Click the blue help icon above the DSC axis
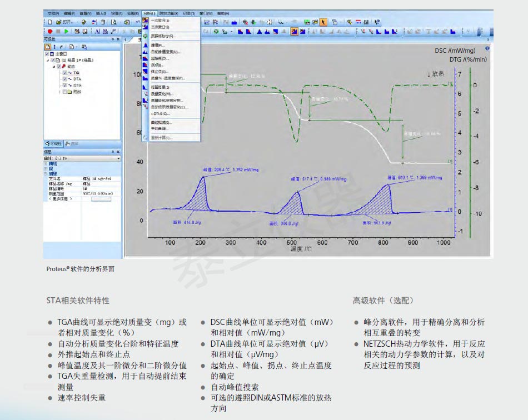 487,49
